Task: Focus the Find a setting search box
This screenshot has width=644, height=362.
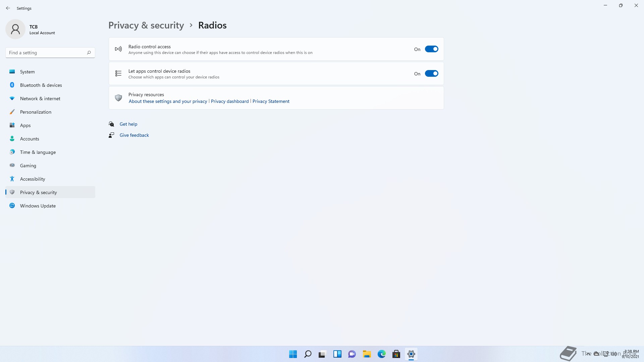Action: coord(50,53)
